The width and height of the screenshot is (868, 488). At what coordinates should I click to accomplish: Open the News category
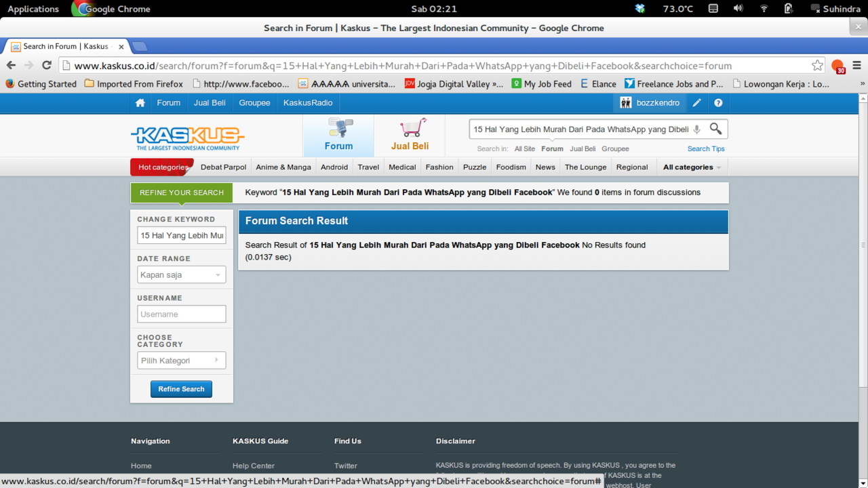(545, 167)
